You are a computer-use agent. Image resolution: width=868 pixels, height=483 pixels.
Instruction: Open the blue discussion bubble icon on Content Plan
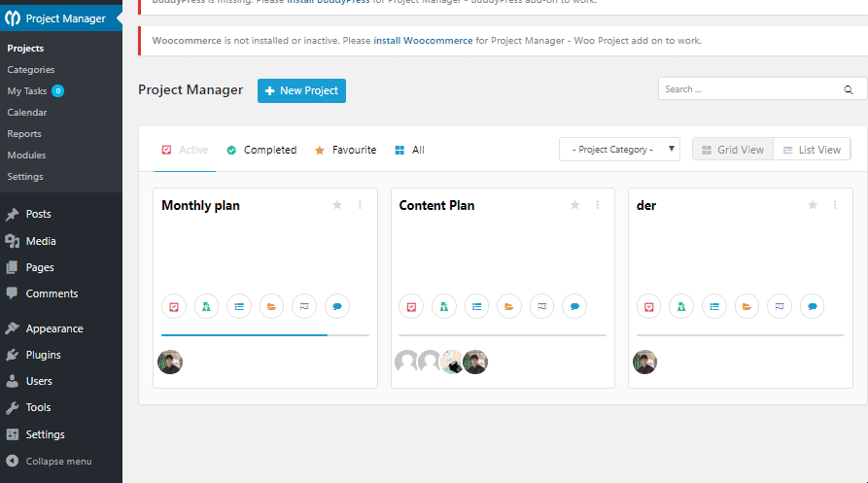tap(574, 306)
